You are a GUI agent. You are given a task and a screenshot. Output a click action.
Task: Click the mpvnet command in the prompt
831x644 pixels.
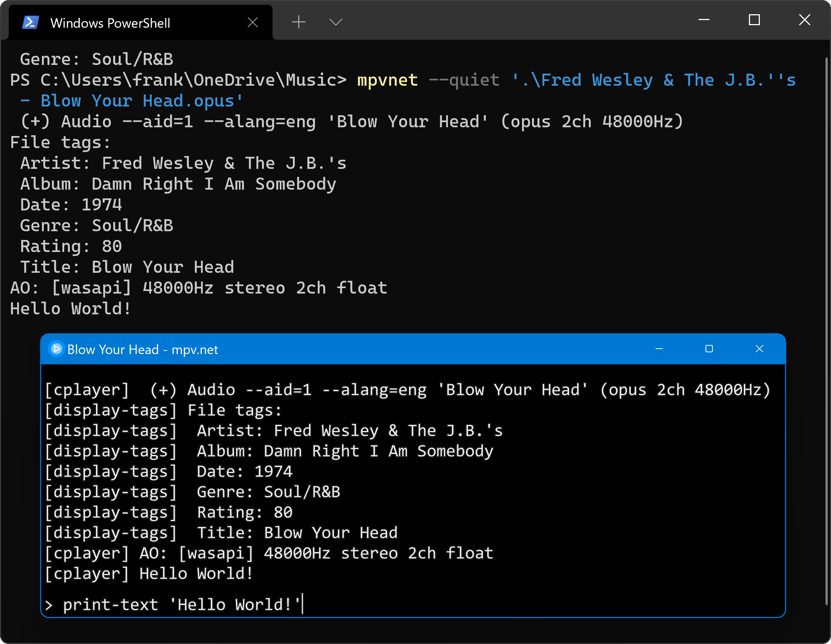point(387,80)
